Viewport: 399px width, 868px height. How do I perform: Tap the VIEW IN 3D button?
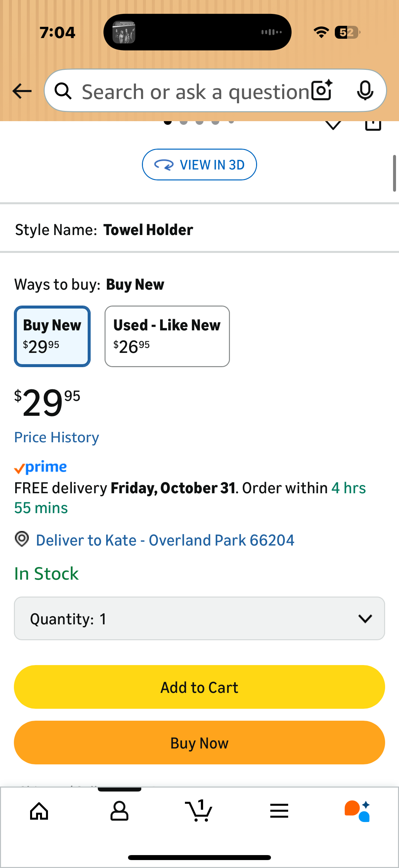tap(199, 165)
